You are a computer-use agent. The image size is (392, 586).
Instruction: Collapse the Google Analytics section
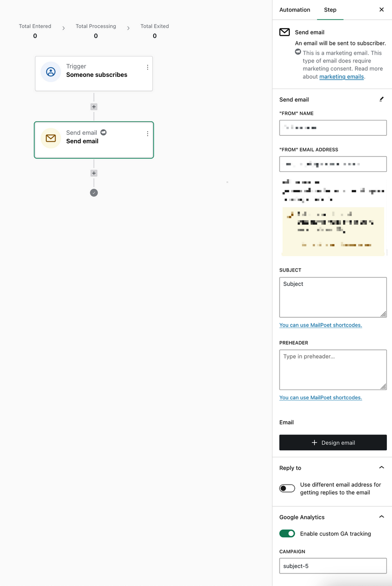[381, 517]
